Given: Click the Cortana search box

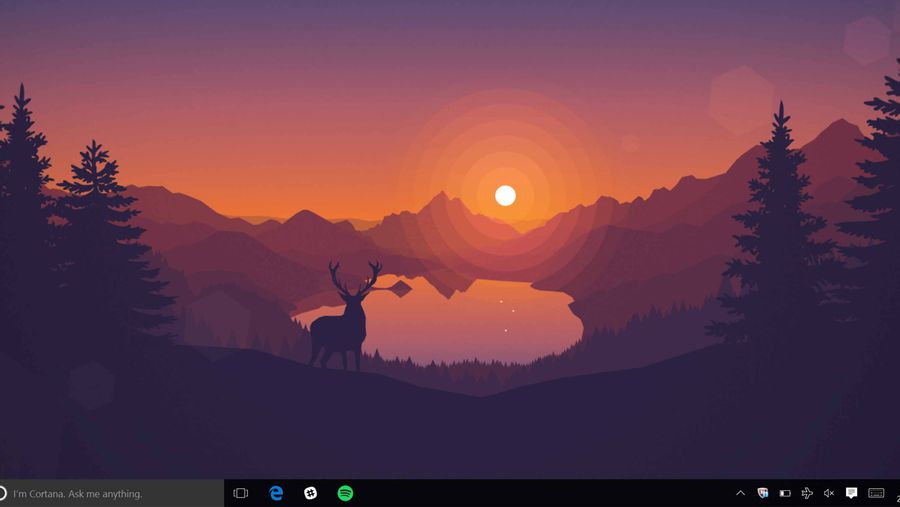Looking at the screenshot, I should (112, 493).
